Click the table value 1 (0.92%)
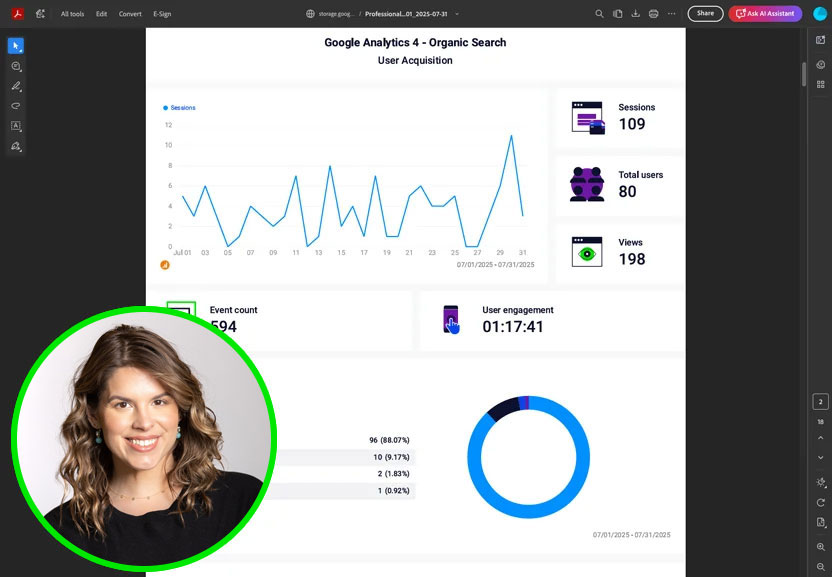The height and width of the screenshot is (577, 832). click(x=394, y=490)
